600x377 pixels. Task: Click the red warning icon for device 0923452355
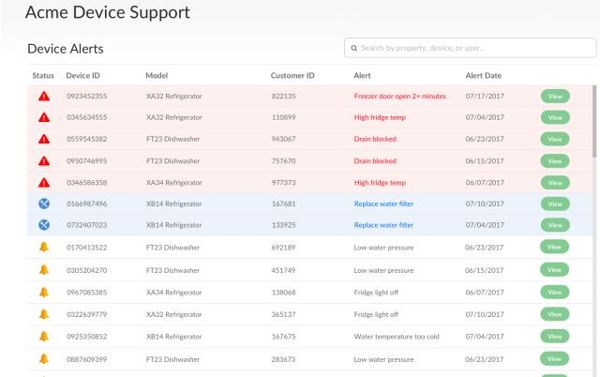[44, 96]
